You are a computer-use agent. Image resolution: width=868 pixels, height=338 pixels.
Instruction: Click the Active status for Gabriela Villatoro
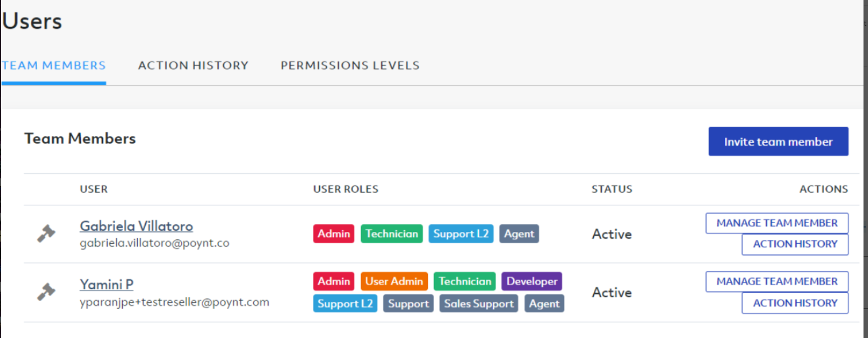click(x=612, y=234)
